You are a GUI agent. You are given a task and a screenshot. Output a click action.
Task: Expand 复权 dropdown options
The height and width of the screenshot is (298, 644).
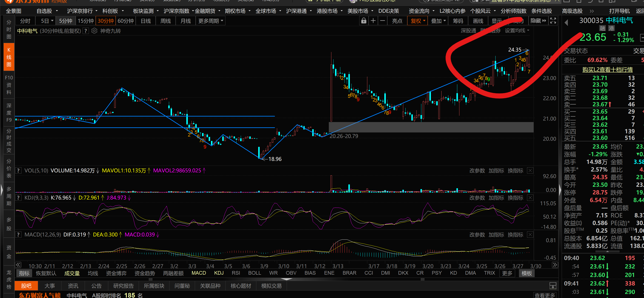pyautogui.click(x=418, y=21)
